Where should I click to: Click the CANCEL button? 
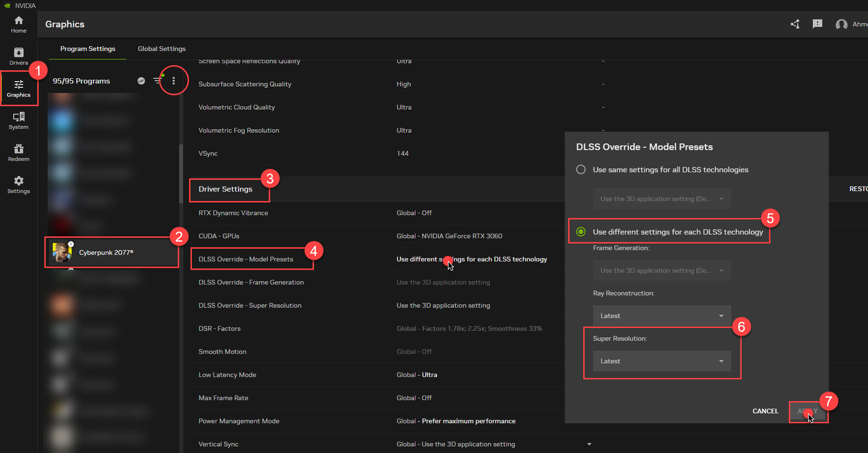(x=765, y=411)
